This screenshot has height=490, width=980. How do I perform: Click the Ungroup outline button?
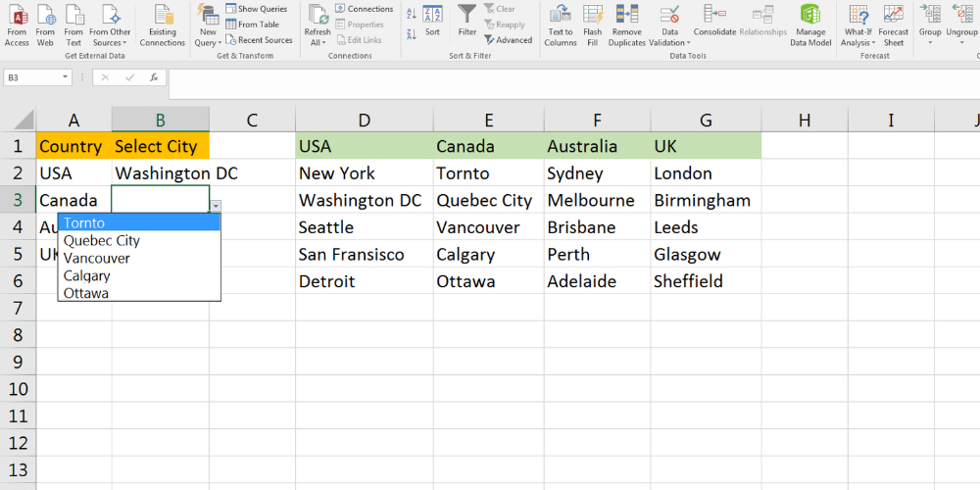tap(961, 25)
